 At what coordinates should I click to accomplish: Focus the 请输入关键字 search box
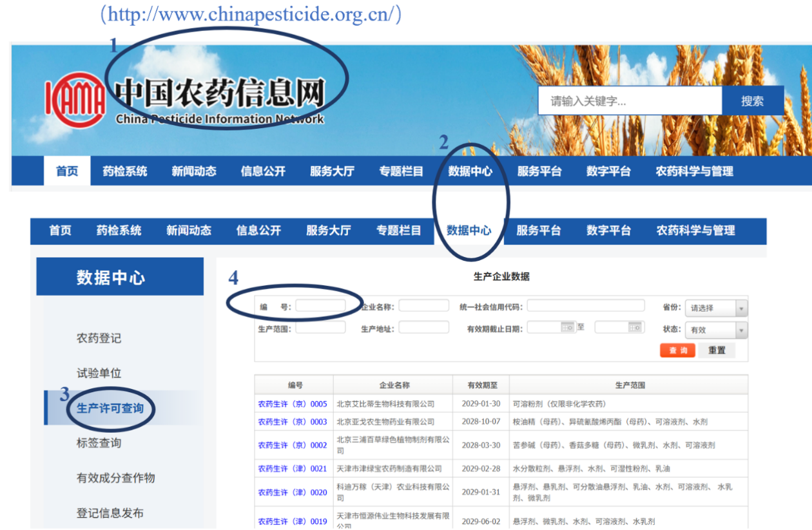point(629,101)
